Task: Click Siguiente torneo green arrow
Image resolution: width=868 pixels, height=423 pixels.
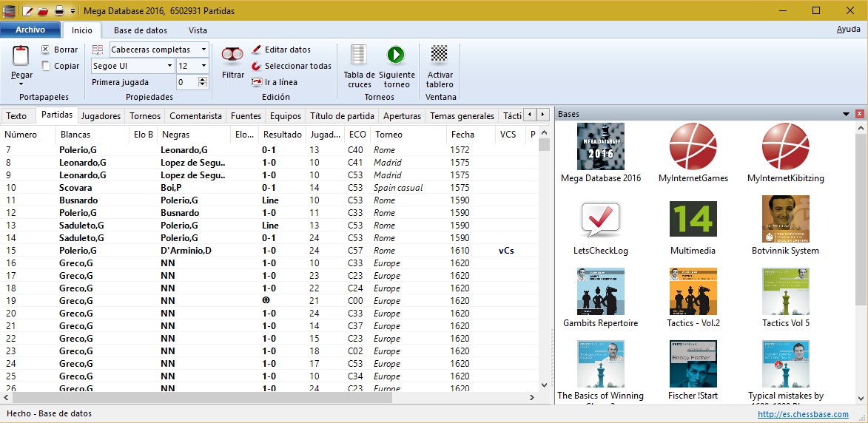Action: [396, 55]
